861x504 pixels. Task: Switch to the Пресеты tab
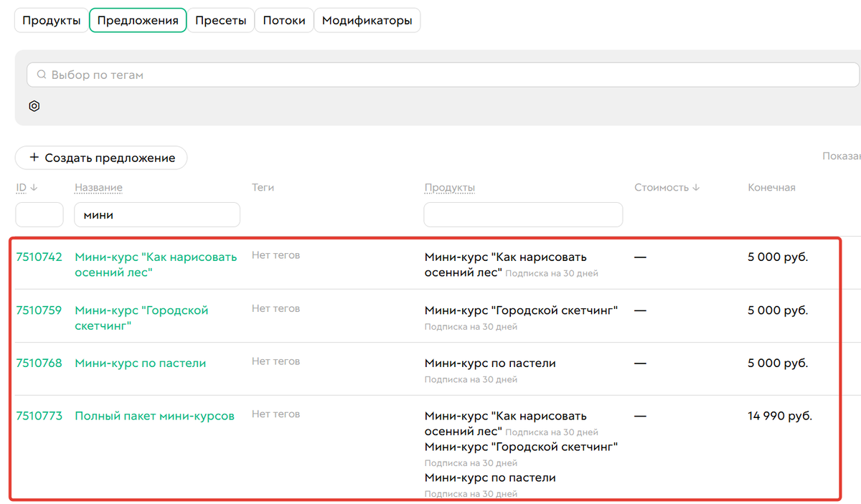pos(221,20)
